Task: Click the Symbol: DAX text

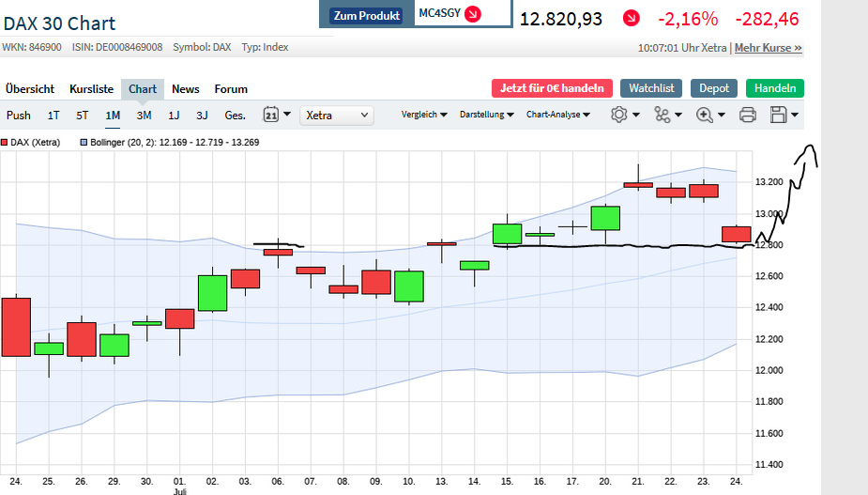Action: point(202,47)
